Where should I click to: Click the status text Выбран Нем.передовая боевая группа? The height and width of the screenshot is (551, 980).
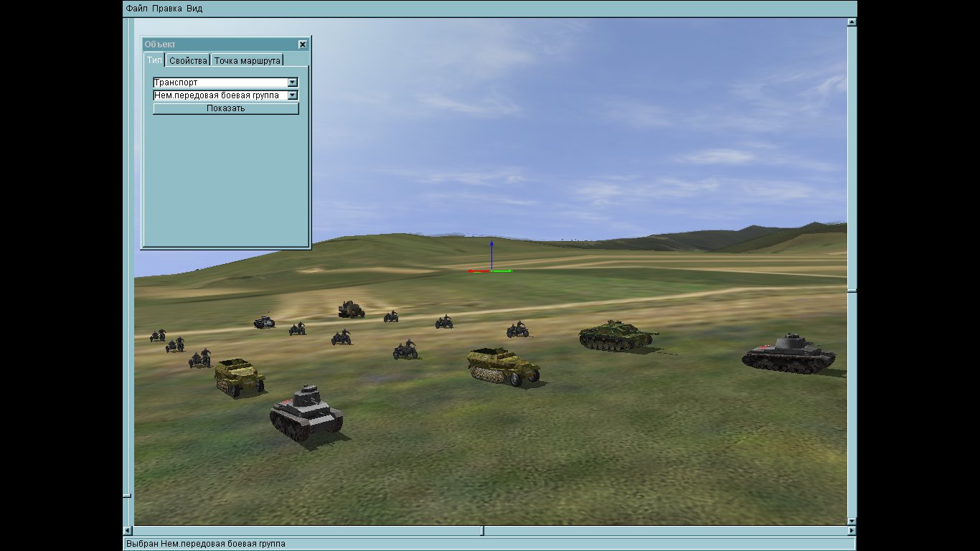tap(205, 544)
